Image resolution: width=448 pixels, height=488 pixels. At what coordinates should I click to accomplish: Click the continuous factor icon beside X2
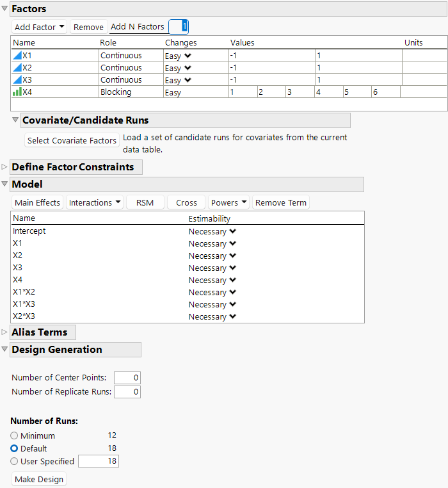click(x=17, y=68)
